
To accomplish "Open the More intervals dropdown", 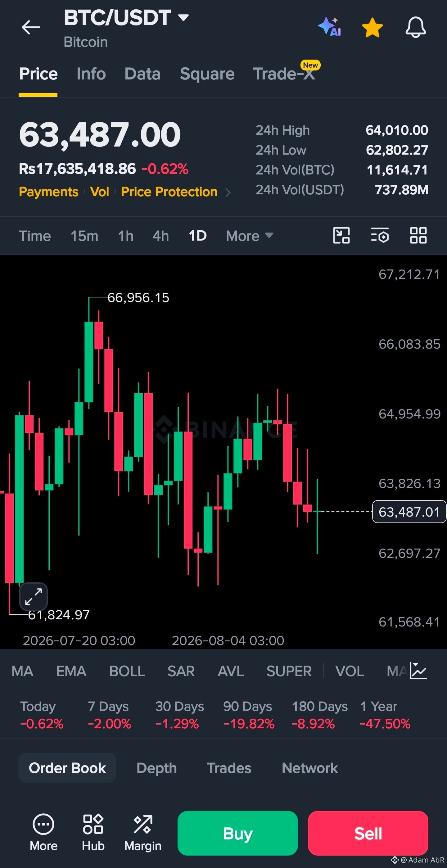I will (249, 236).
